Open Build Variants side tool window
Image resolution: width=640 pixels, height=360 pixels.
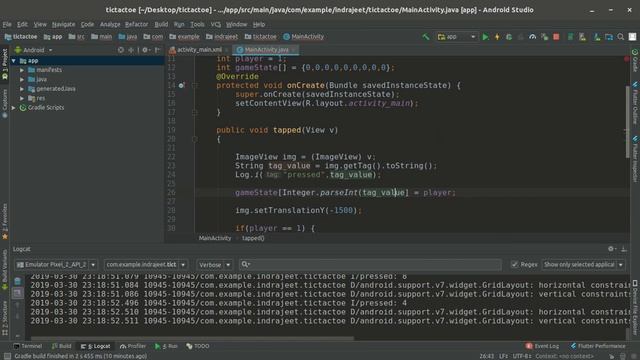[4, 269]
